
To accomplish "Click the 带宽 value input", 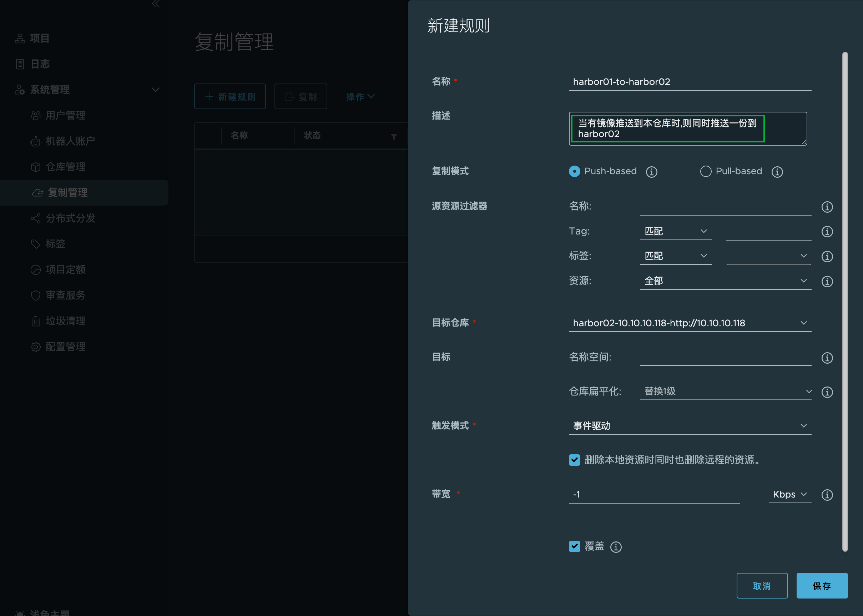I will (x=654, y=495).
